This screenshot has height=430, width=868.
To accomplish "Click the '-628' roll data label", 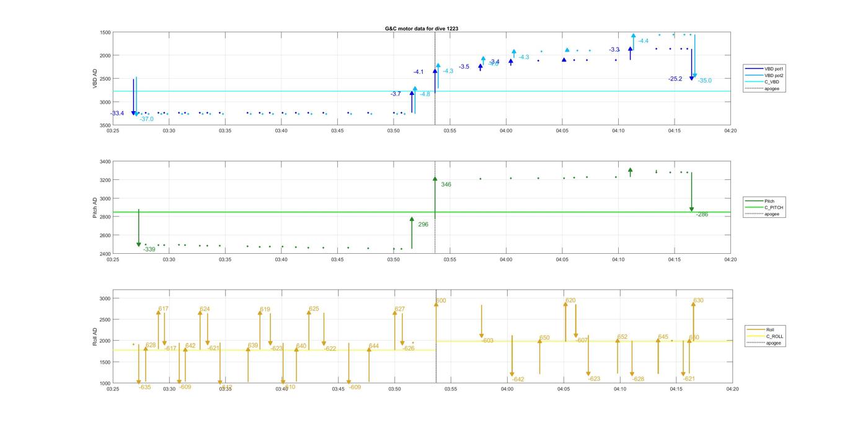I will tap(638, 379).
